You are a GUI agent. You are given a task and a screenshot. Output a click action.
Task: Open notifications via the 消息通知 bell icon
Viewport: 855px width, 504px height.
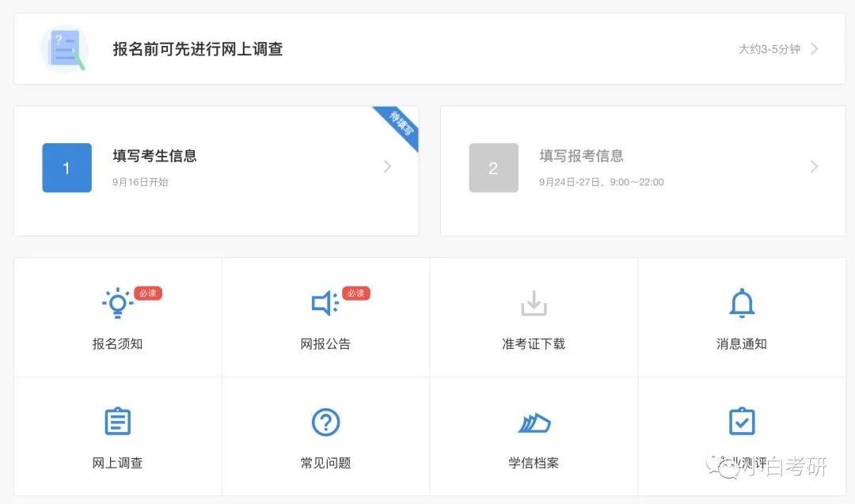[x=741, y=303]
